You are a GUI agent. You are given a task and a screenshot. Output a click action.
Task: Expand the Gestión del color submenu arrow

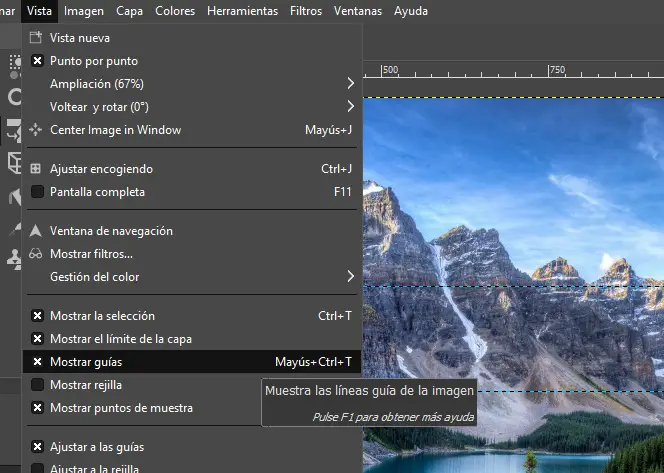coord(351,276)
